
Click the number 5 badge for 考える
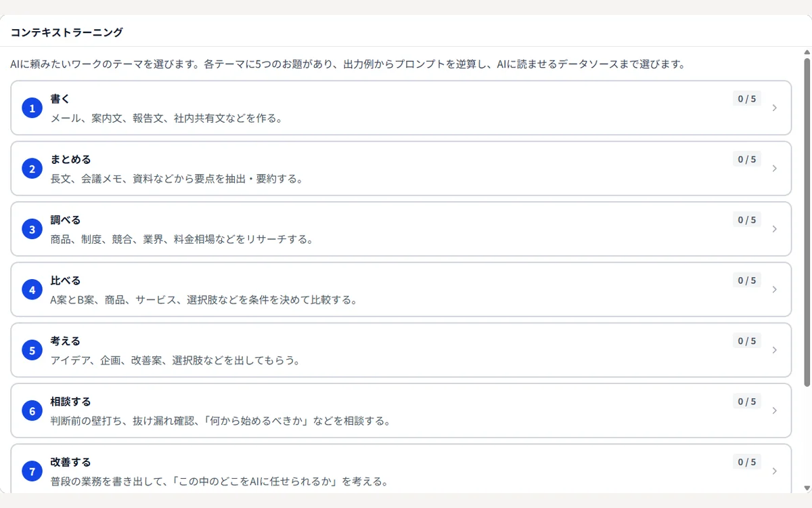click(32, 350)
